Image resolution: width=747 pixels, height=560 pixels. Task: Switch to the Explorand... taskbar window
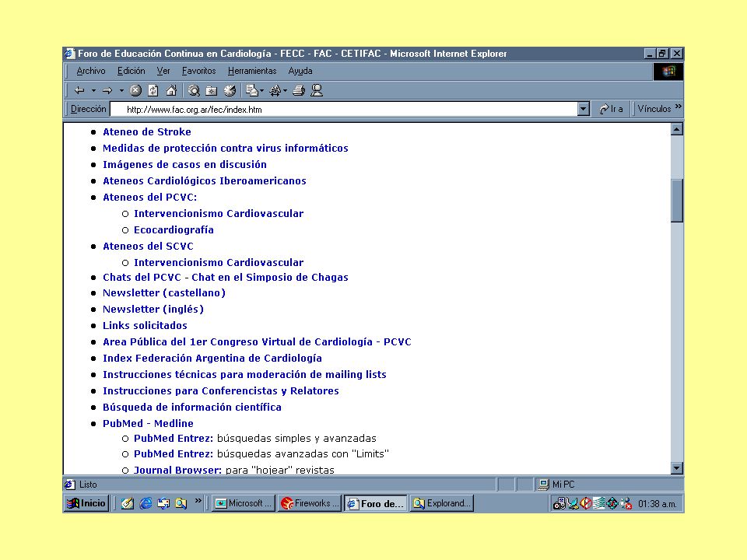(x=442, y=503)
